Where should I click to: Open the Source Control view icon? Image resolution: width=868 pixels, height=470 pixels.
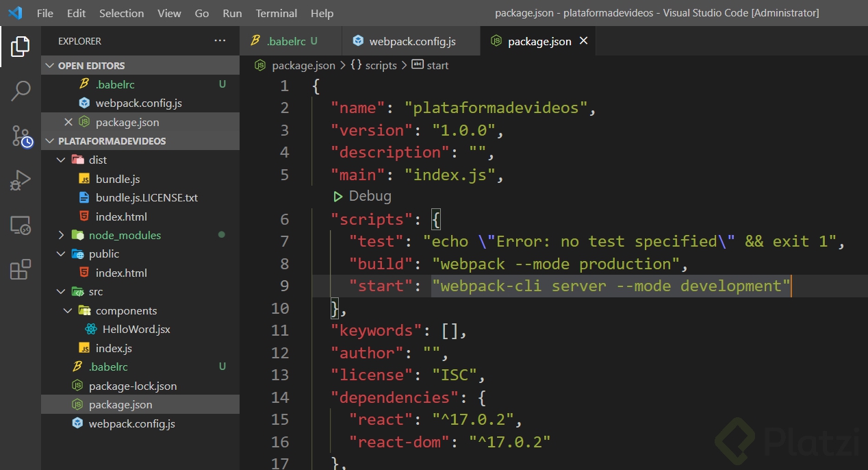click(x=21, y=136)
